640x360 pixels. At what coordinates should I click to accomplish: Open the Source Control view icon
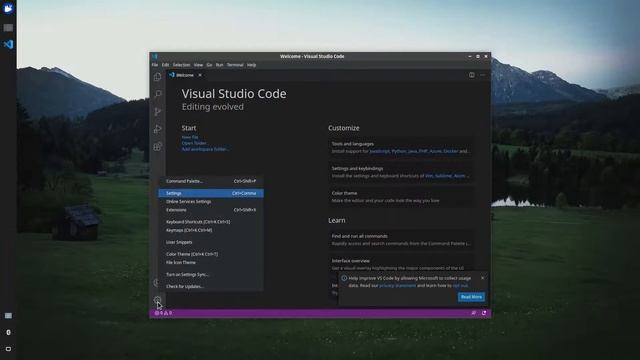click(158, 112)
